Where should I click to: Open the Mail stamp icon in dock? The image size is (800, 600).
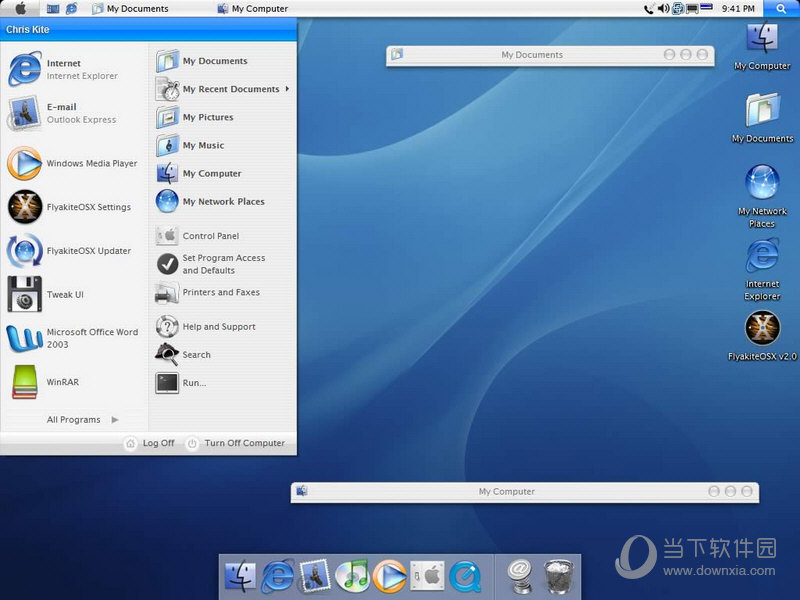pyautogui.click(x=315, y=575)
